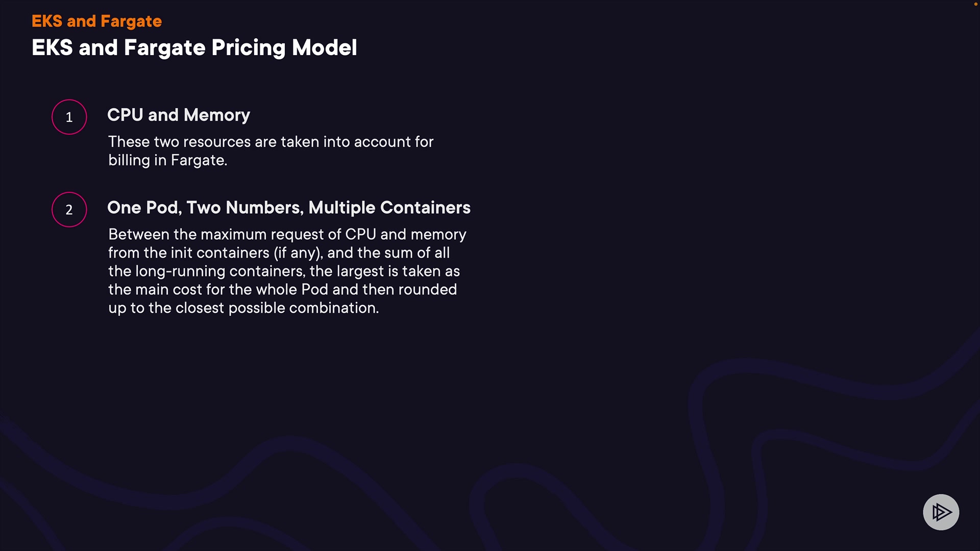The height and width of the screenshot is (551, 980).
Task: Click the word 'Fargate' in the orange label
Action: pos(131,21)
